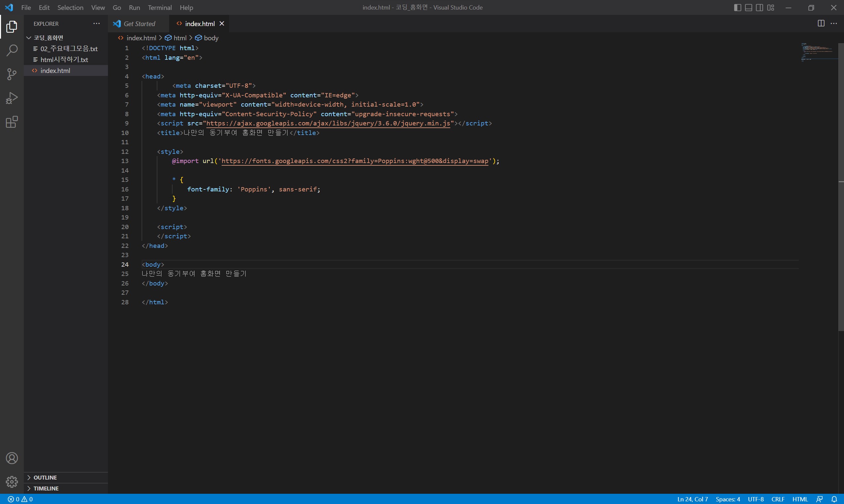Change file encoding via UTF-8
The width and height of the screenshot is (844, 504).
pos(756,499)
